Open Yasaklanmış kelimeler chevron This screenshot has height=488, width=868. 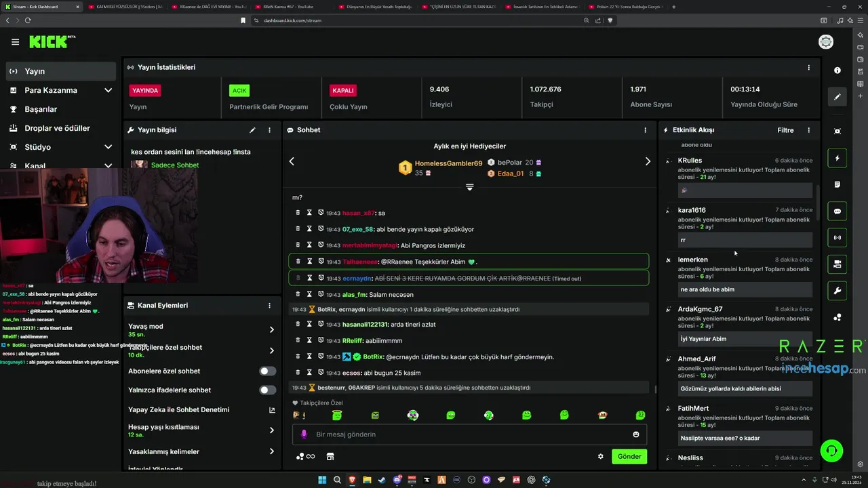(x=272, y=451)
